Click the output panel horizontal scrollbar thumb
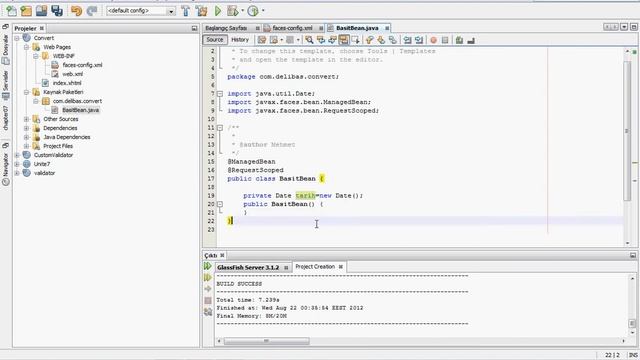 (x=267, y=341)
